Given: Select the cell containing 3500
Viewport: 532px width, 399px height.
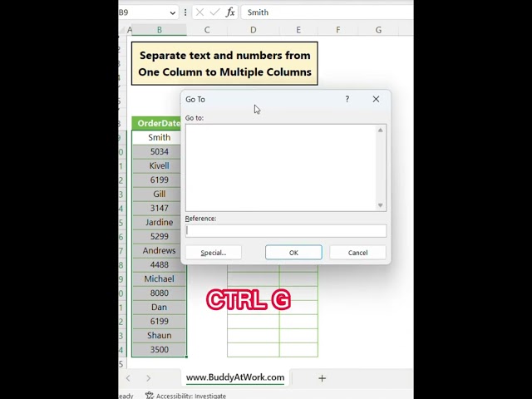Looking at the screenshot, I should click(x=159, y=349).
